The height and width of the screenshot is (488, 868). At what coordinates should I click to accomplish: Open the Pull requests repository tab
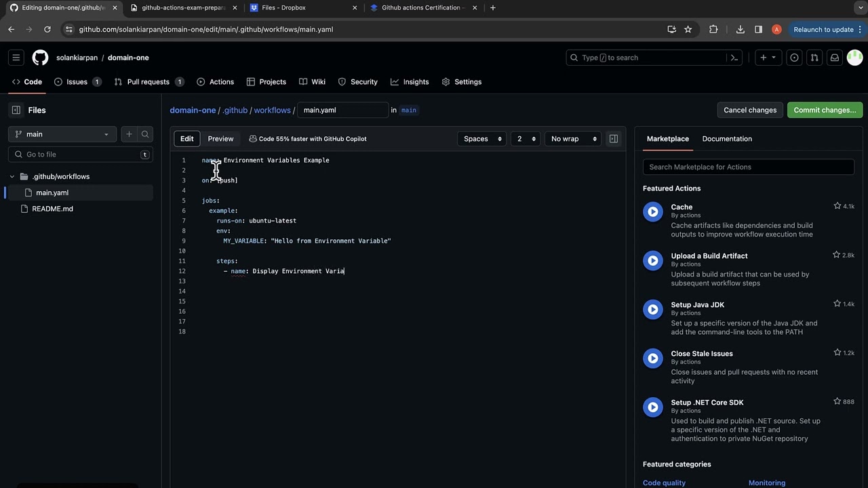149,82
